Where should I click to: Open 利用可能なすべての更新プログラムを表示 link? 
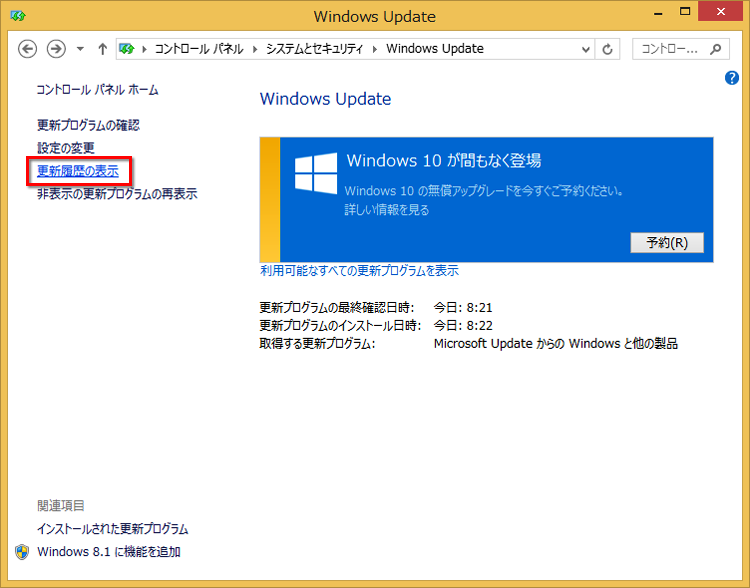coord(359,270)
